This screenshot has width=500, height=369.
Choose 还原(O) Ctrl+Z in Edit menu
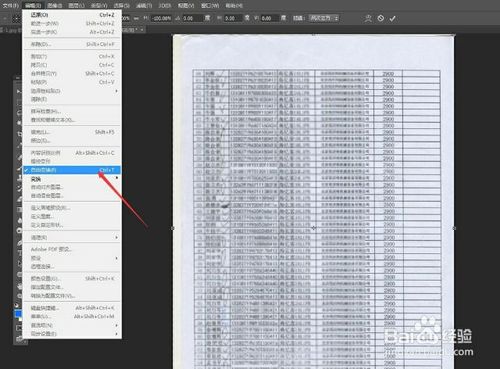(x=72, y=15)
